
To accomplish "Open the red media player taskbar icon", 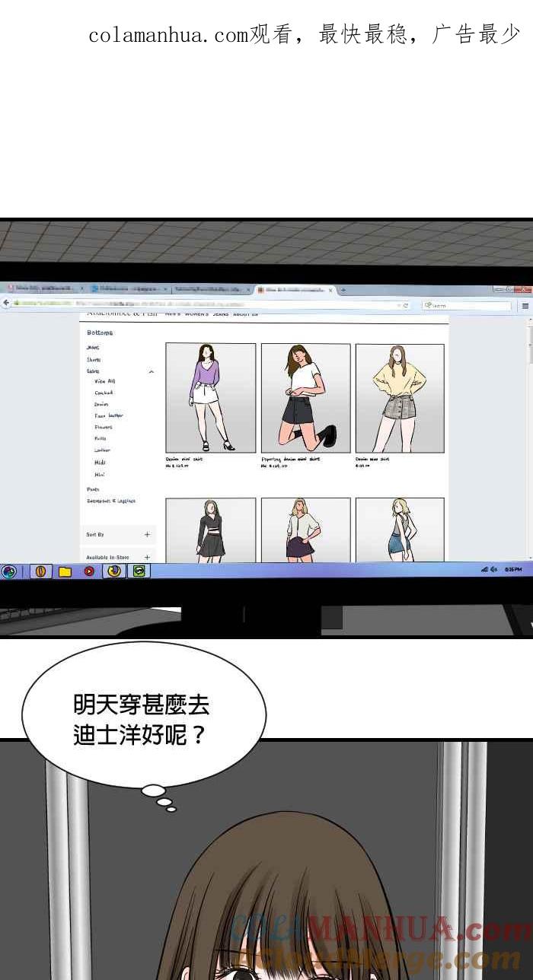I will click(89, 571).
